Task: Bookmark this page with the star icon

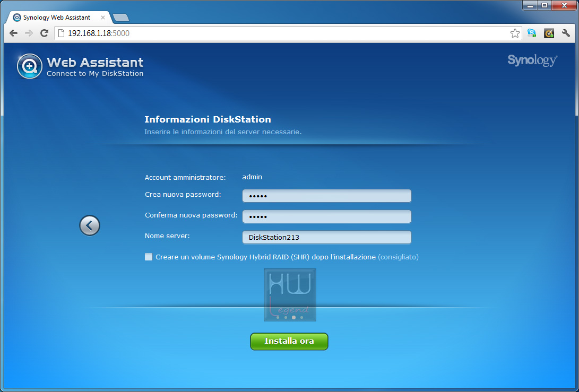Action: pos(515,33)
